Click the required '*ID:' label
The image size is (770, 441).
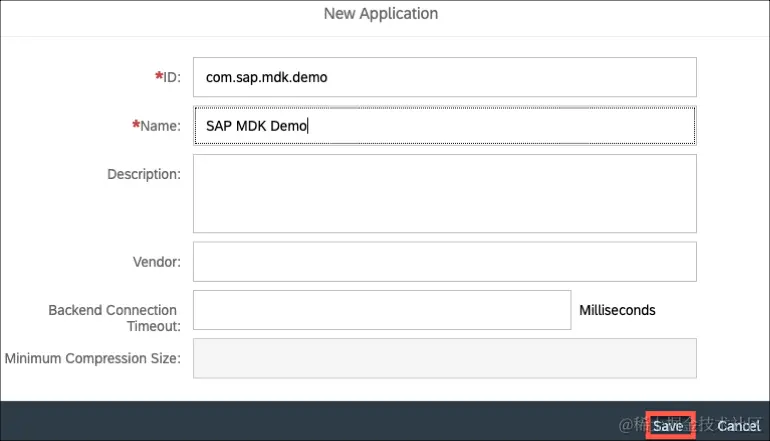click(167, 77)
